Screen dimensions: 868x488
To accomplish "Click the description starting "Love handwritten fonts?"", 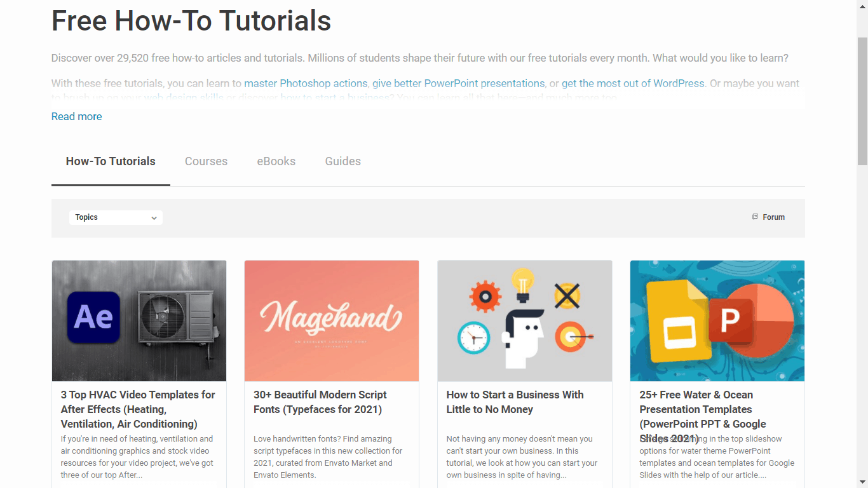I will click(x=328, y=457).
